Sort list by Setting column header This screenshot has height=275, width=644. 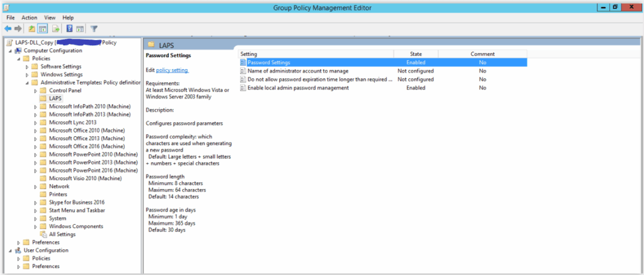click(314, 54)
